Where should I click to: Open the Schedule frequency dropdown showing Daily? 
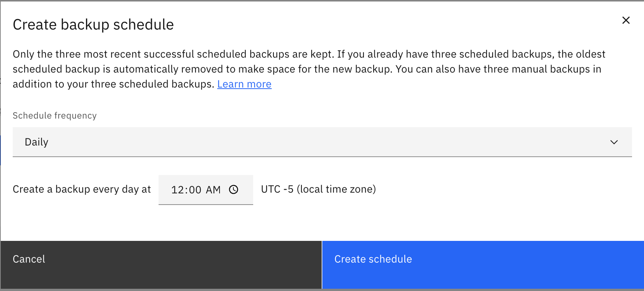322,142
